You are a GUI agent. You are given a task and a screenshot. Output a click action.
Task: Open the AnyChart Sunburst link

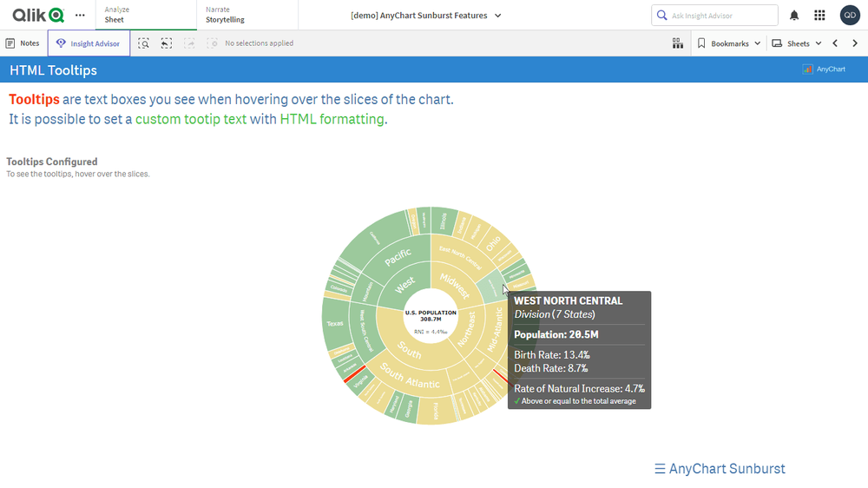[720, 469]
